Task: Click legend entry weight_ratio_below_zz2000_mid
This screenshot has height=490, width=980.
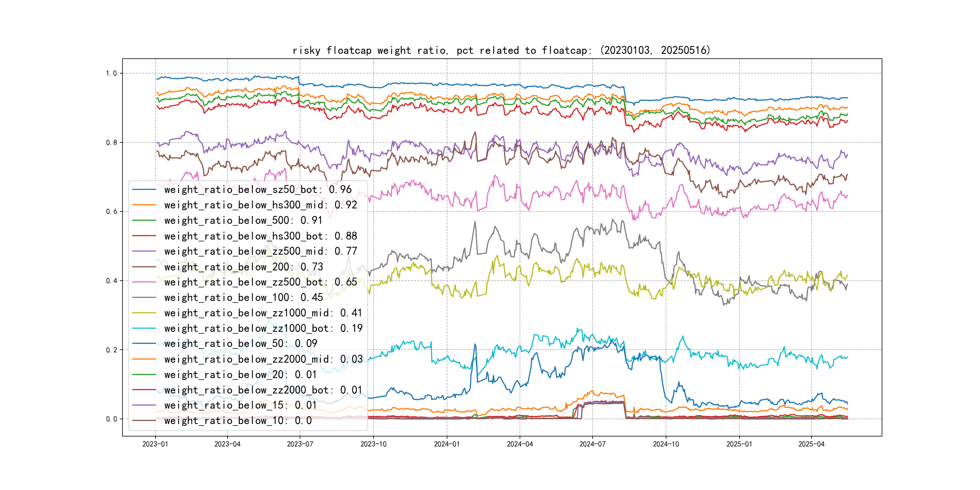Action: pyautogui.click(x=263, y=359)
